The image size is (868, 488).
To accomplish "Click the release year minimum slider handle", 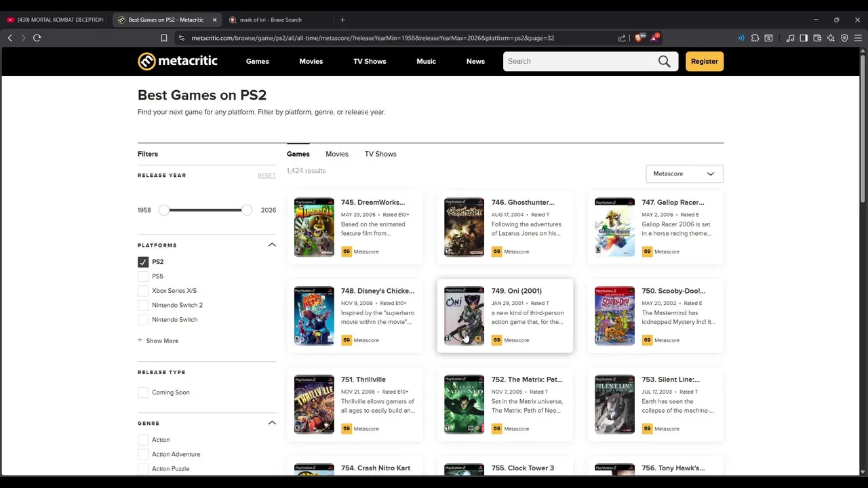I will pos(163,210).
